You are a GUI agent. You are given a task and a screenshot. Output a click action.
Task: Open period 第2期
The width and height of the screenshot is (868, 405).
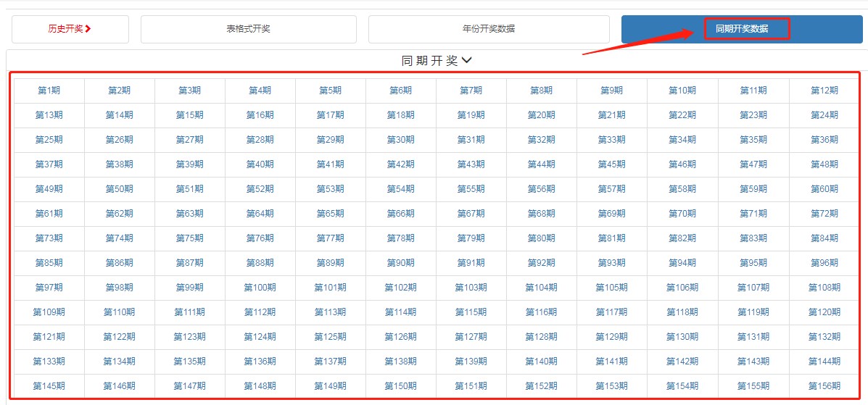pos(120,91)
